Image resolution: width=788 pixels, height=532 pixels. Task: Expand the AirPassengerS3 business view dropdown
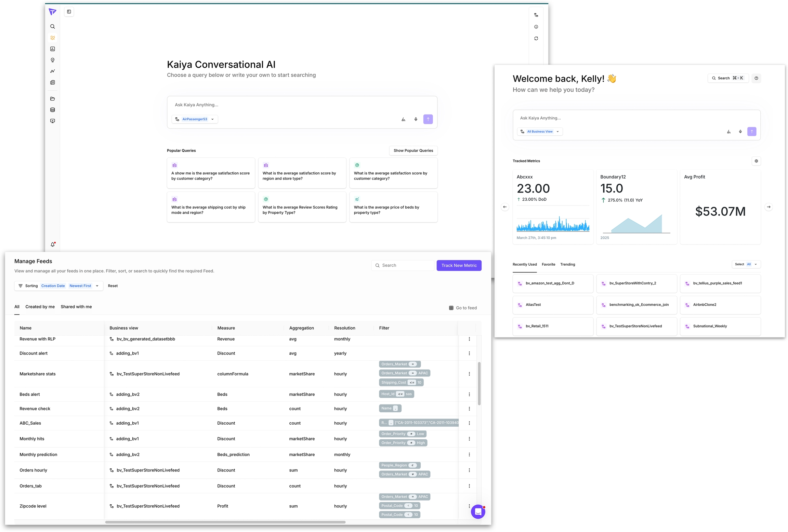195,119
